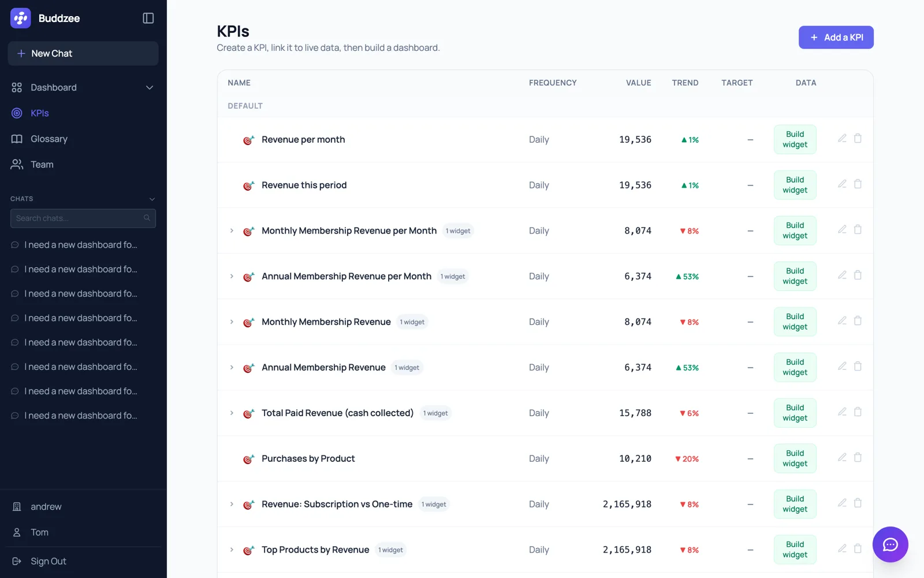Click the Add a KPI button
924x578 pixels.
pos(836,38)
